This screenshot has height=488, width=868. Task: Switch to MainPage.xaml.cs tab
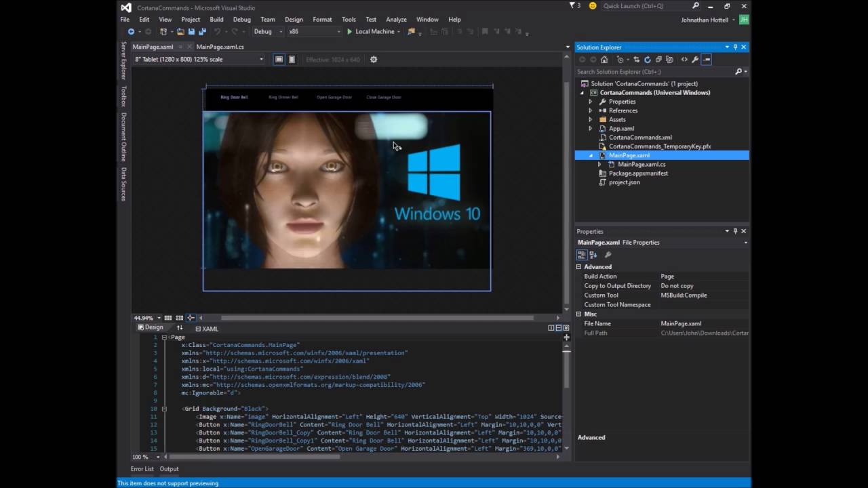(x=220, y=47)
